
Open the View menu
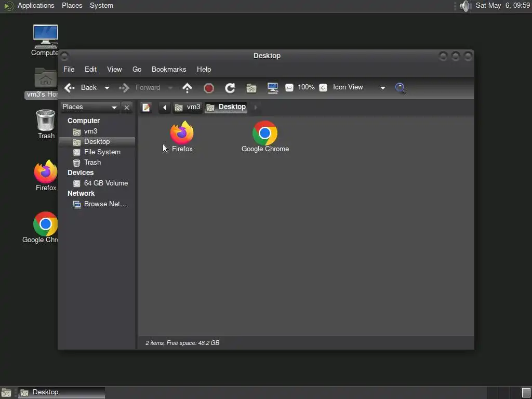tap(114, 69)
